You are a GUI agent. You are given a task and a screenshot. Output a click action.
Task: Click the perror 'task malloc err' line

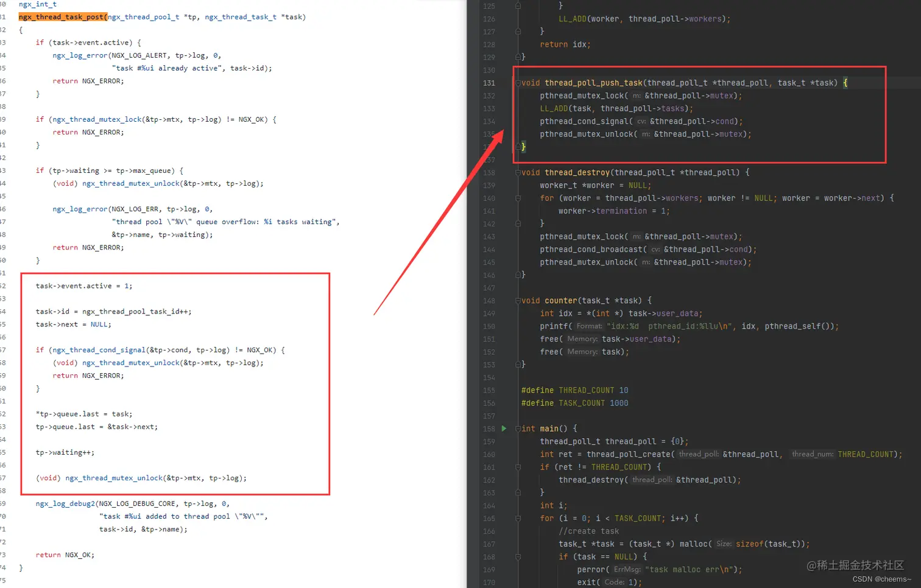click(660, 569)
